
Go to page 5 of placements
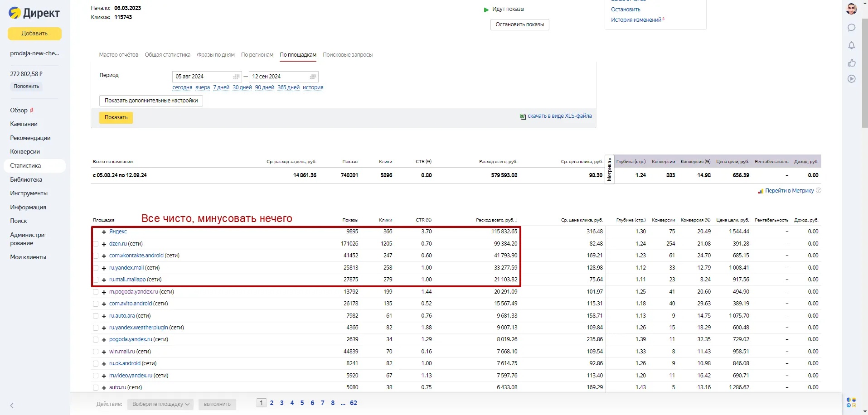(302, 403)
